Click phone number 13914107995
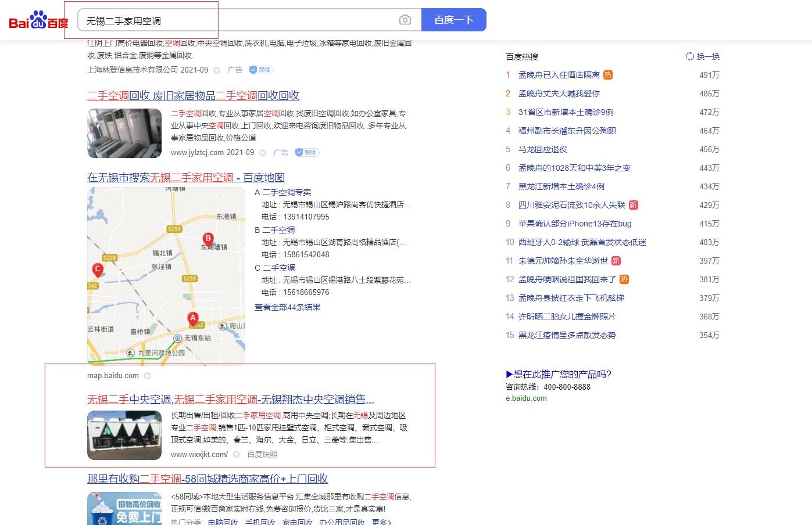This screenshot has height=525, width=812. [x=306, y=217]
